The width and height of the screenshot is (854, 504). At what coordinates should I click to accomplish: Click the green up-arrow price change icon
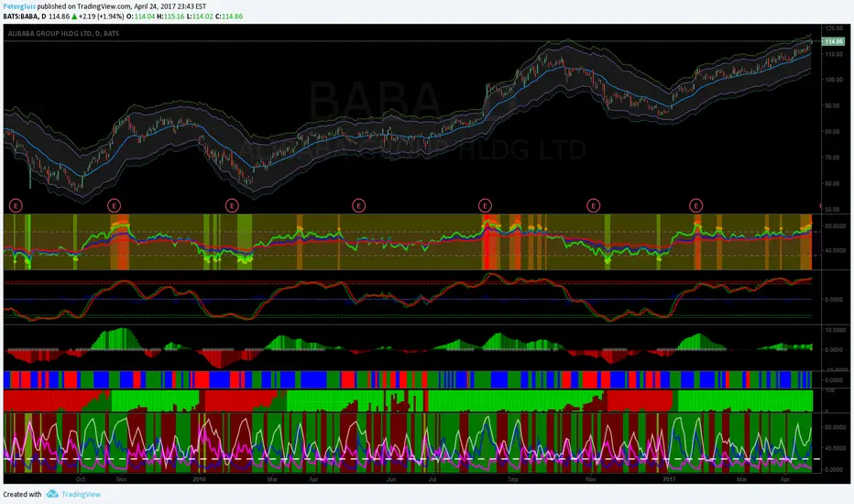point(74,16)
